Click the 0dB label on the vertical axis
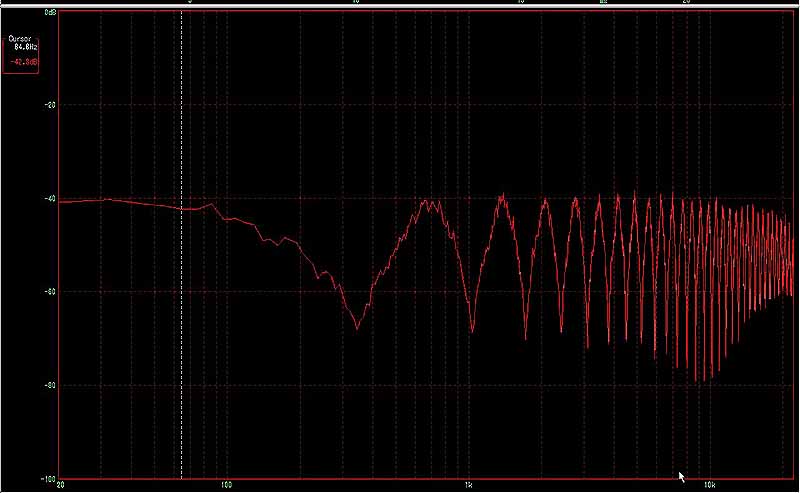Viewport: 800px width, 493px height. (50, 12)
